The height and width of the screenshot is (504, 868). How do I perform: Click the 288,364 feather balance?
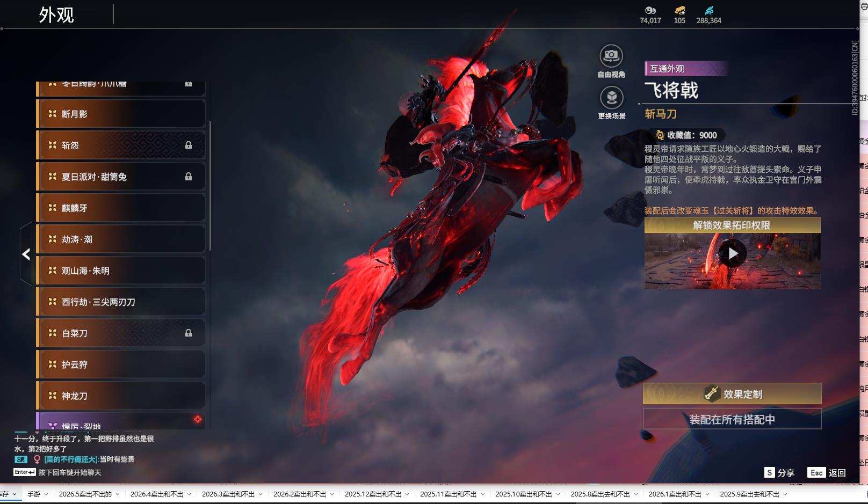(x=709, y=20)
